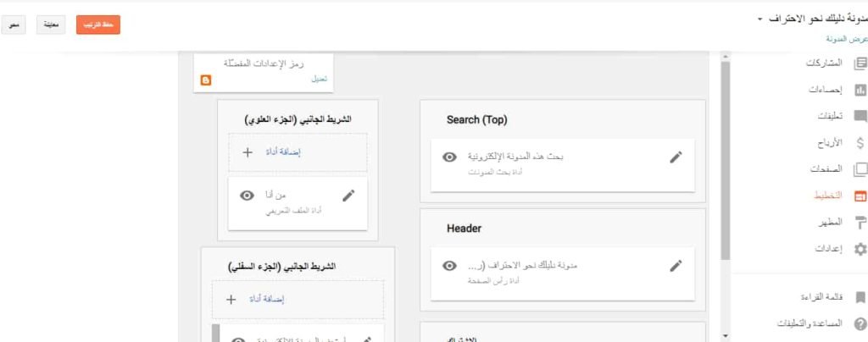Click the comments speech-bubble icon (تعليقات)
Viewport: 868px width, 342px height.
coord(860,116)
